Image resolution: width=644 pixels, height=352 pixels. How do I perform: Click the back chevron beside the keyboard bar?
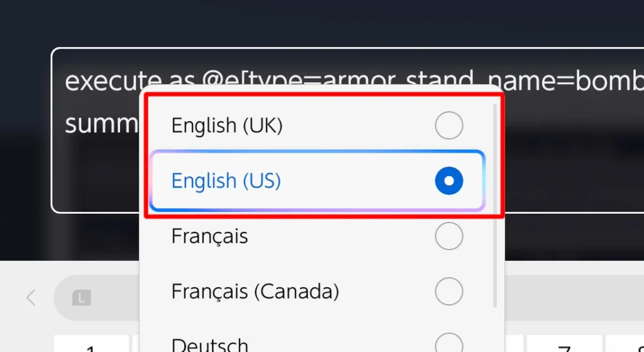tap(31, 297)
